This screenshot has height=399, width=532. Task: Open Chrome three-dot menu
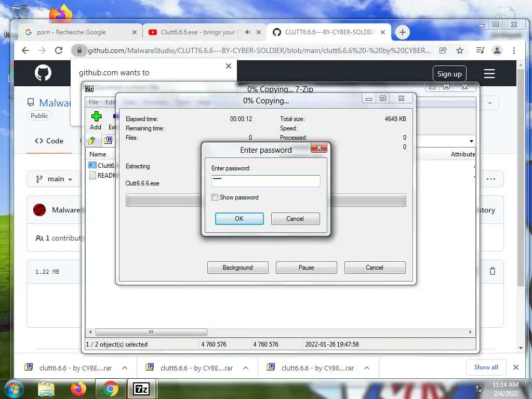pyautogui.click(x=514, y=50)
